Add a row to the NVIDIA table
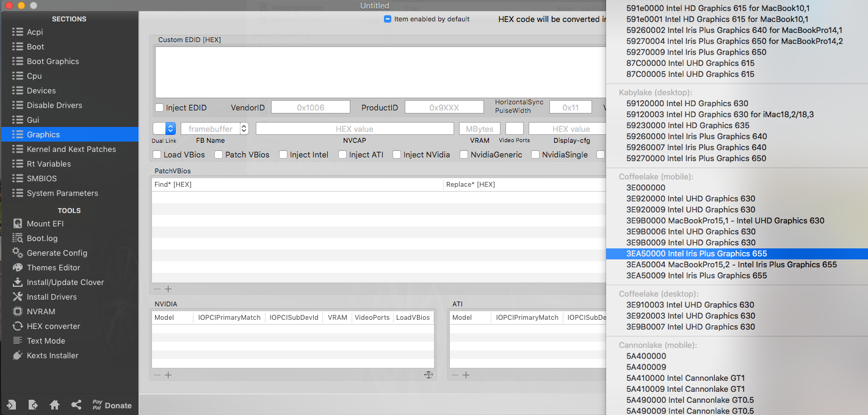Screen dimensions: 868x415 tap(168, 375)
